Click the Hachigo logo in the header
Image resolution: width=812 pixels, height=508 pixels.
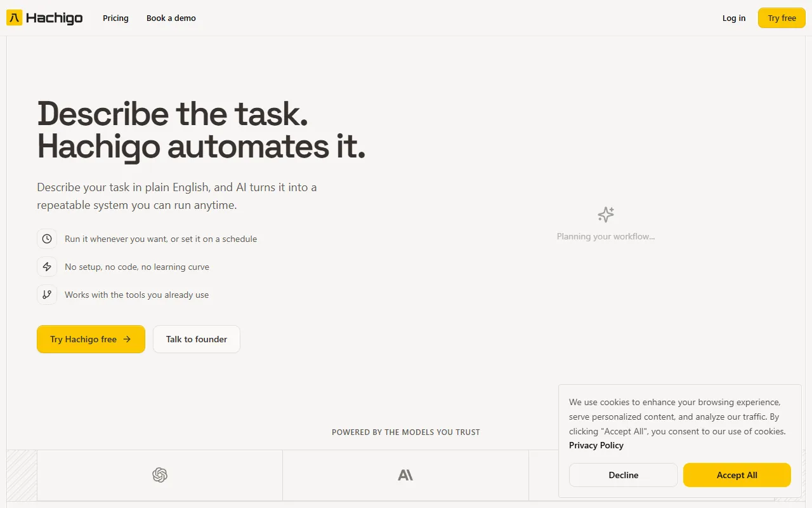[44, 18]
